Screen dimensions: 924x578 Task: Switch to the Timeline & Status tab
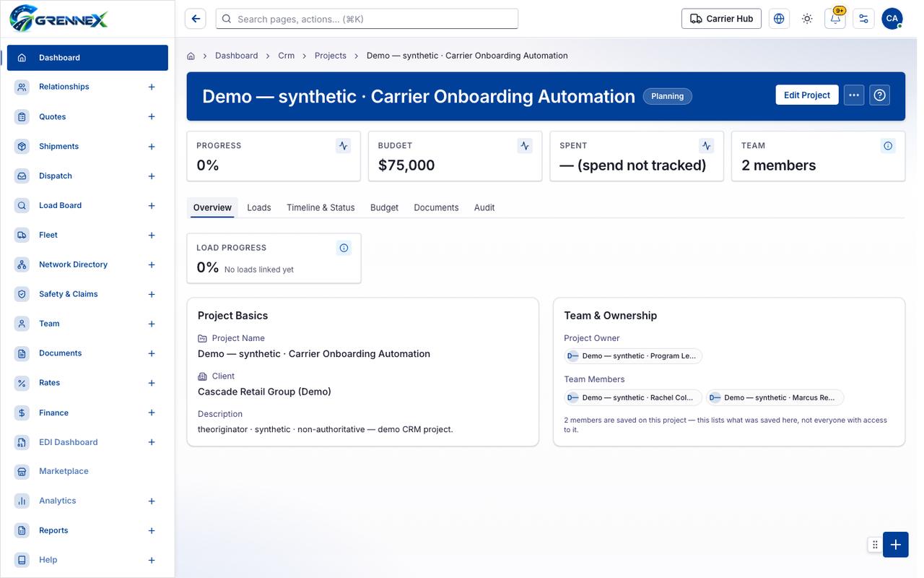tap(321, 207)
